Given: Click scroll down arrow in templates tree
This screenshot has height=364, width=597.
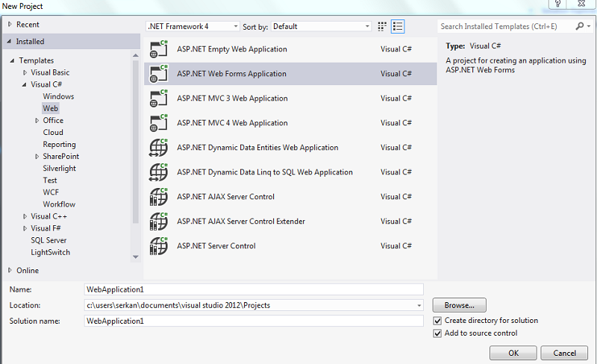Looking at the screenshot, I should pyautogui.click(x=136, y=257).
